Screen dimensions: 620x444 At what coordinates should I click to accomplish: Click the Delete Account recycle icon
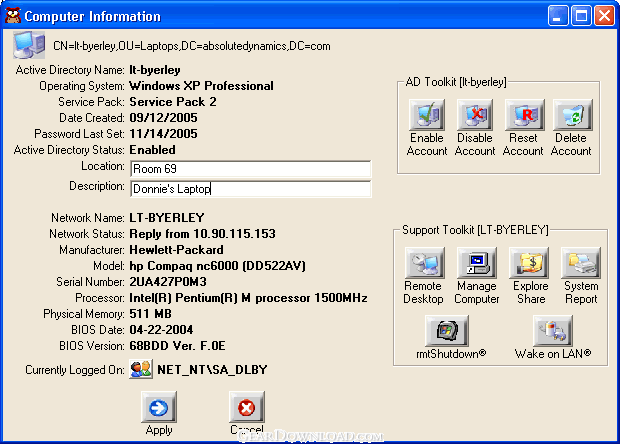(x=571, y=115)
